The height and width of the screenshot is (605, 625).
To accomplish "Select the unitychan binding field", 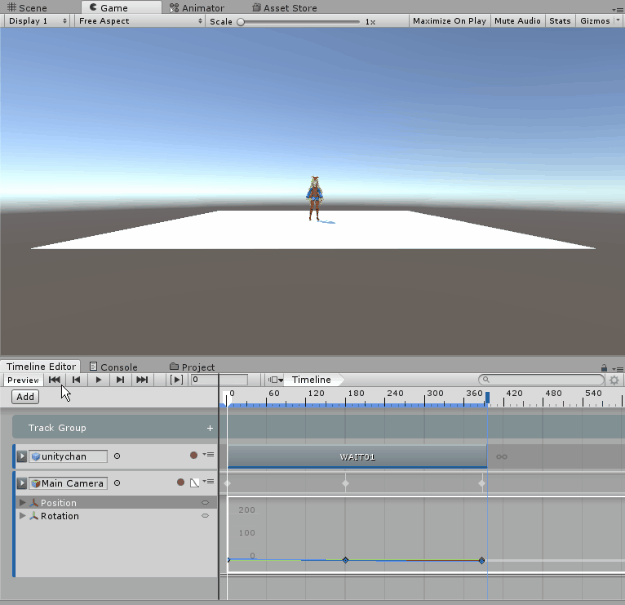I will (69, 456).
